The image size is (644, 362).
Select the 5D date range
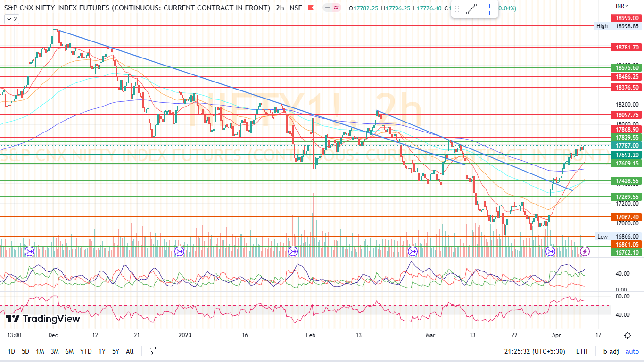(x=26, y=351)
